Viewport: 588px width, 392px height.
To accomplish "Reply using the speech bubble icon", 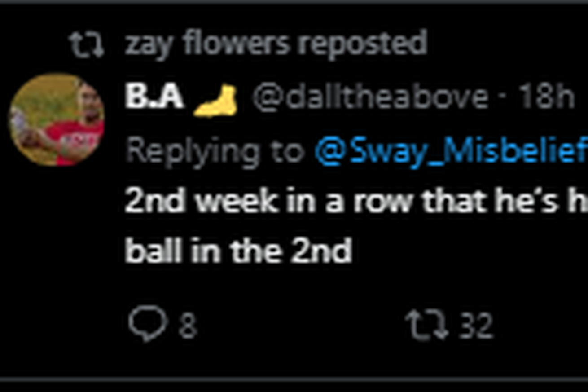I will [x=147, y=322].
